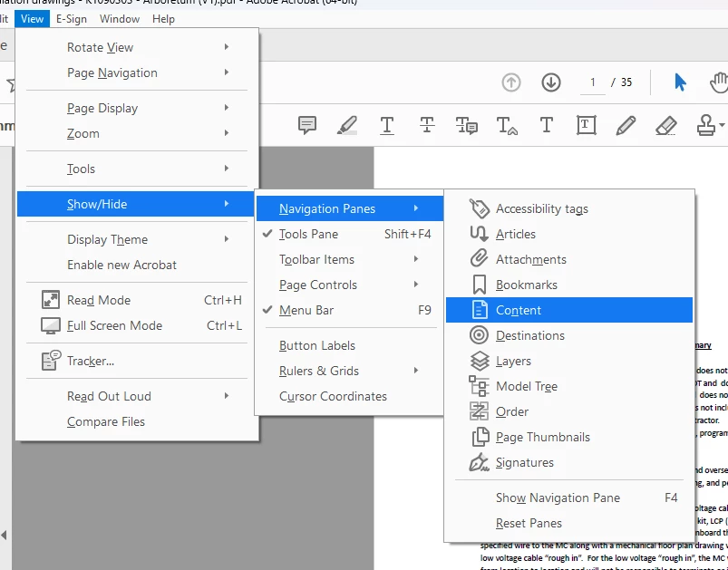
Task: Go to next page with down arrow
Action: 551,82
